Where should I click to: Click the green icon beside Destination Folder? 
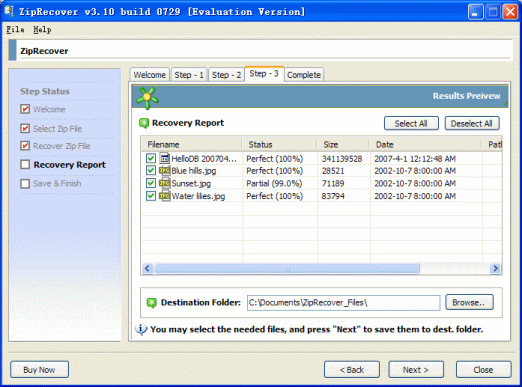click(152, 303)
